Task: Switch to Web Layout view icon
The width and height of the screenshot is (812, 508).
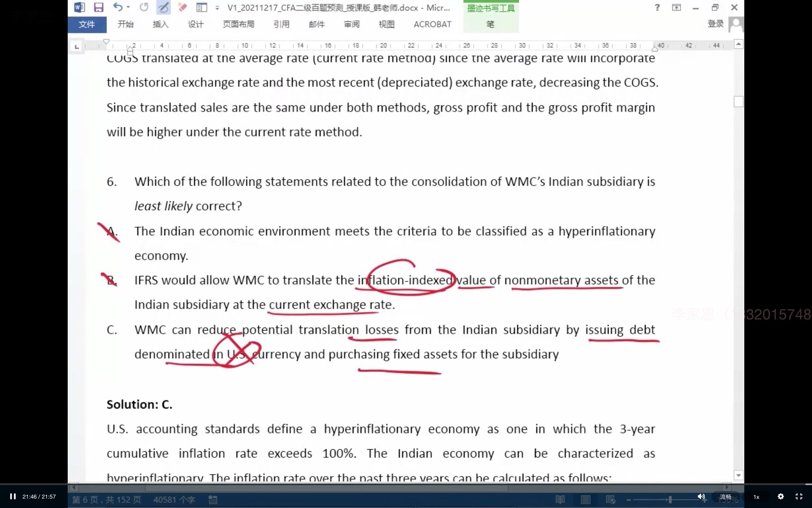Action: (611, 499)
